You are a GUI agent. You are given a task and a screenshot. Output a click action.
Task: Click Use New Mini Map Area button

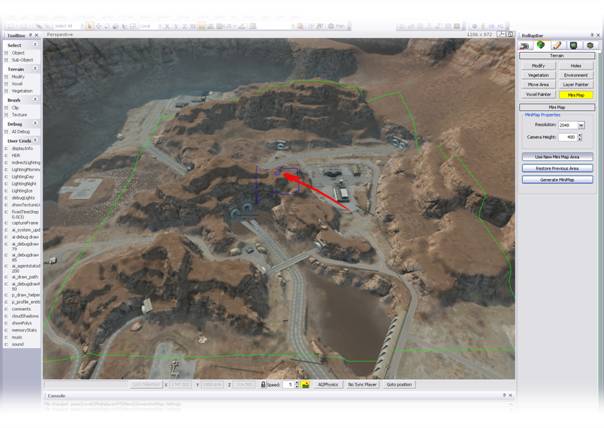[557, 157]
